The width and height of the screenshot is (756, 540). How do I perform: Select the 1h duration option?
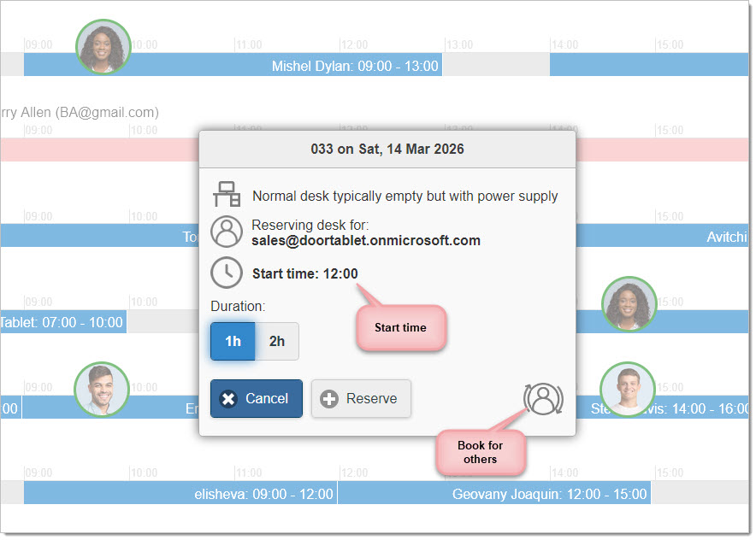click(233, 342)
